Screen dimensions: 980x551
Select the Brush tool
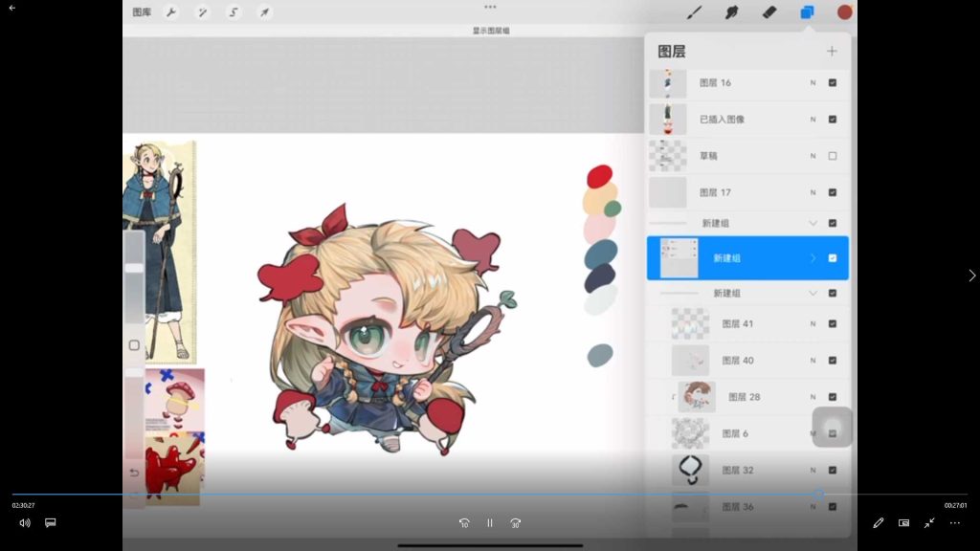click(695, 12)
